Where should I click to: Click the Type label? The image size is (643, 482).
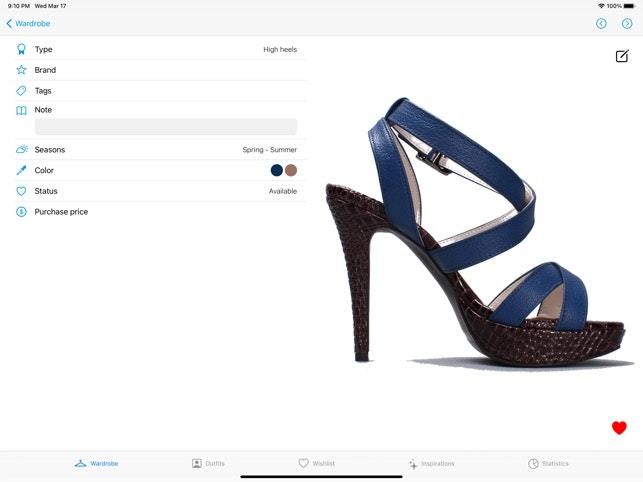[43, 49]
